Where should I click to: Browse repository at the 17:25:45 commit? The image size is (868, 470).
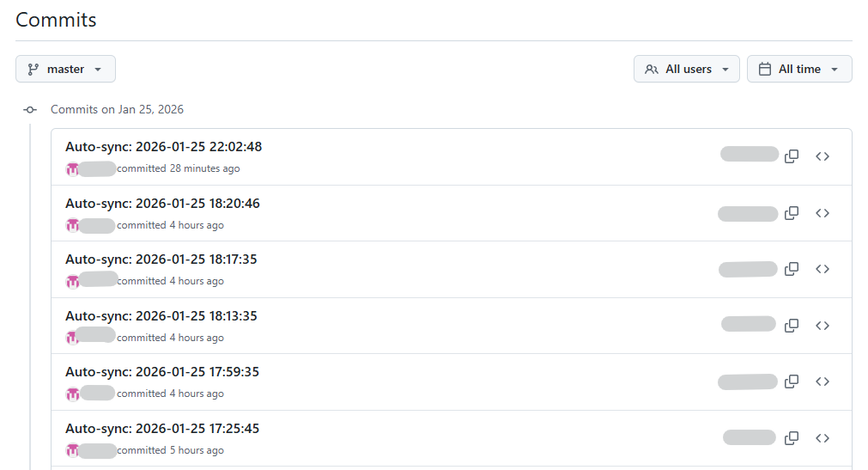[822, 438]
